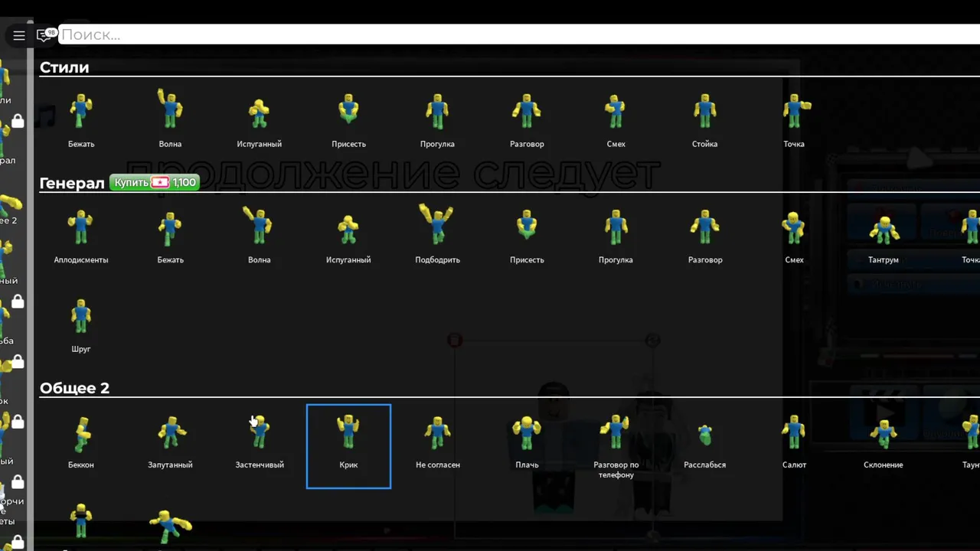Screen dimensions: 980x551
Task: Click the highlighted Крик emote
Action: [x=348, y=446]
